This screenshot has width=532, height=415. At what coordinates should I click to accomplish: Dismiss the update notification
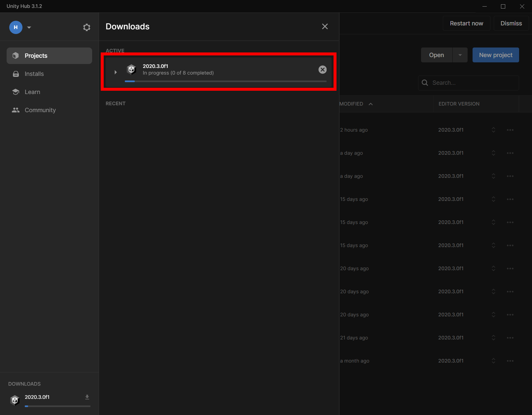coord(511,23)
